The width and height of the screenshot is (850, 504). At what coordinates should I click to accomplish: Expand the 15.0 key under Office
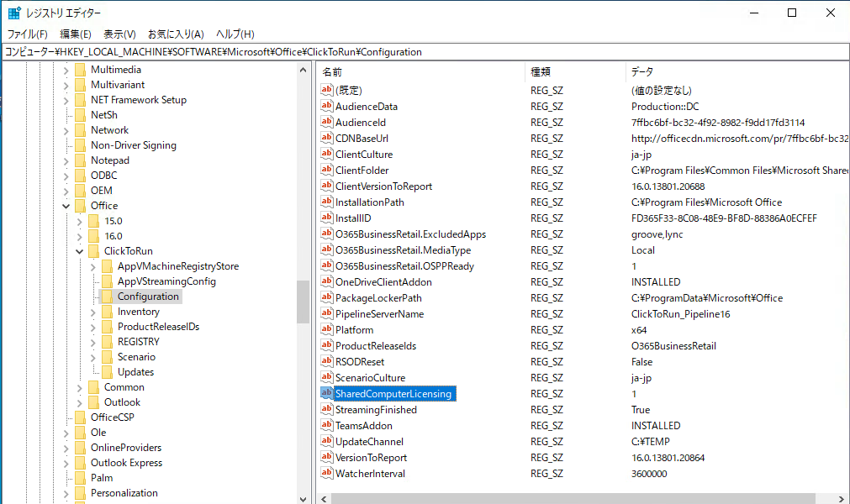(80, 222)
